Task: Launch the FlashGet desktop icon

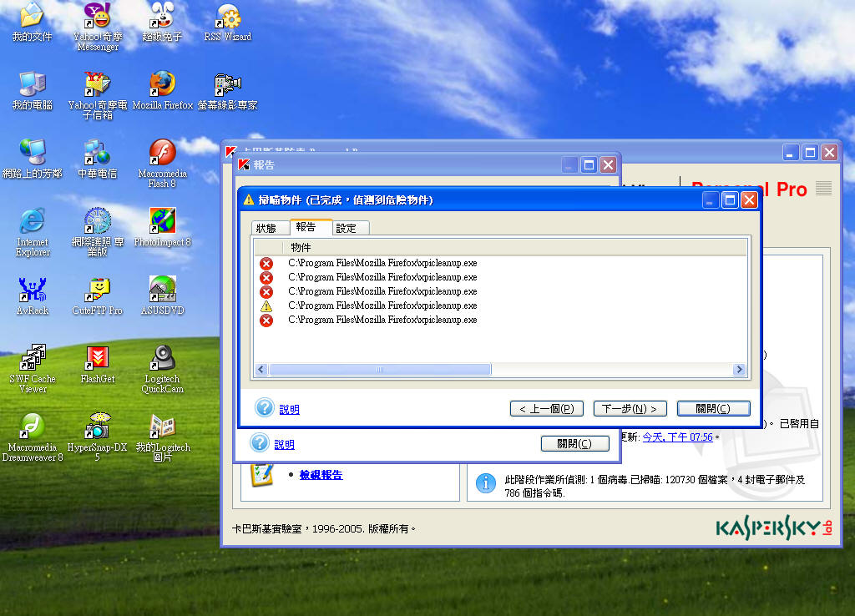Action: (x=98, y=359)
